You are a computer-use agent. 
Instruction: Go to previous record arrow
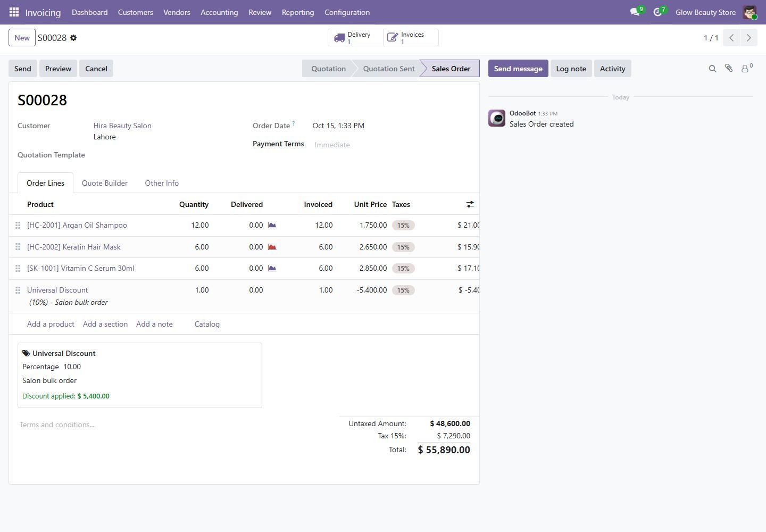731,38
